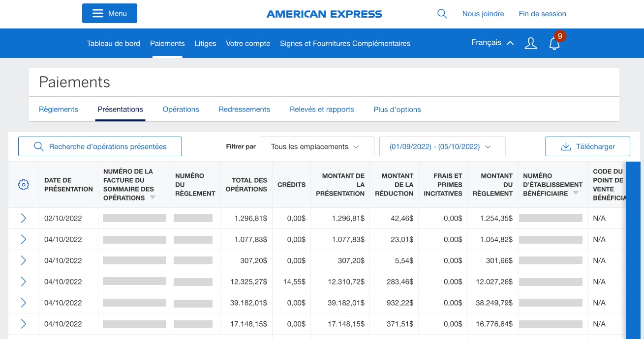Click the Télécharger button

(x=587, y=146)
